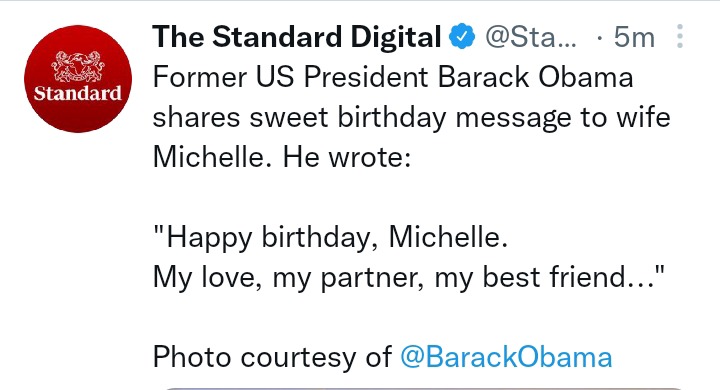
Task: Click the 'Michelle. He wrote:' line
Action: [x=281, y=157]
